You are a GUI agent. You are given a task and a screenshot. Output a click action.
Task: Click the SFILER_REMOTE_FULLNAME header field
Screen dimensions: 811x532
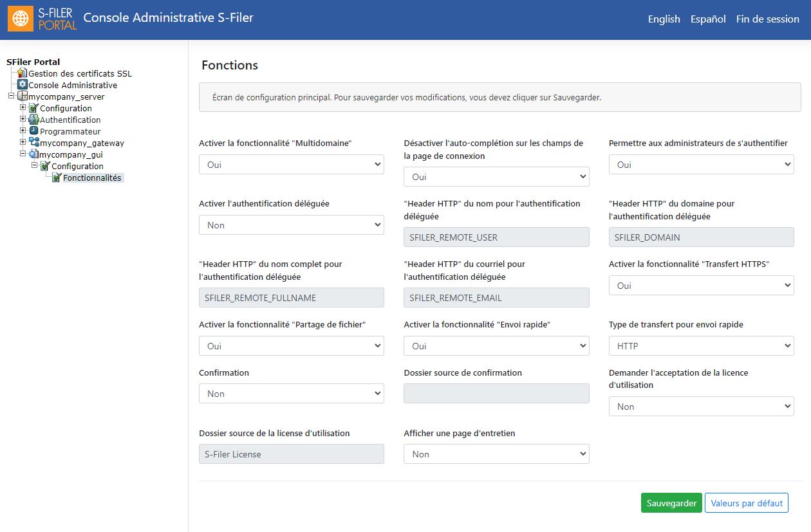point(292,298)
